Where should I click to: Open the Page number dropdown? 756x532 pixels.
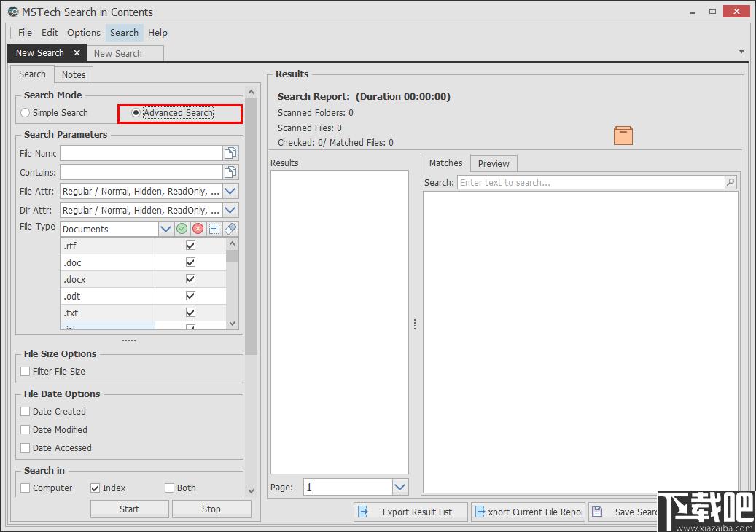pyautogui.click(x=400, y=487)
